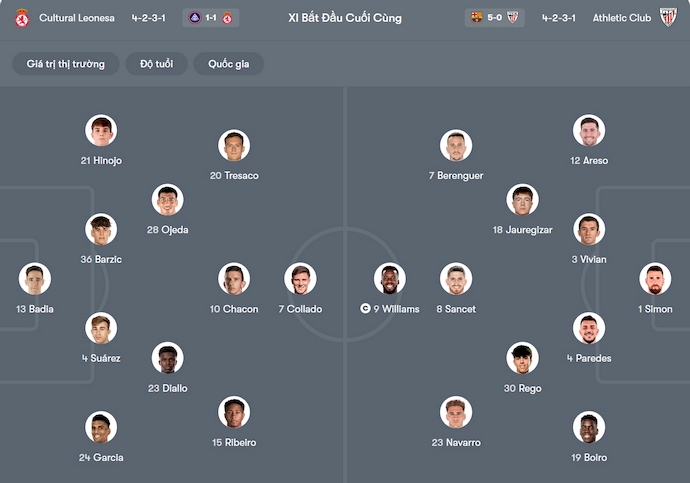Click Diallo's player avatar
This screenshot has height=483, width=690.
pos(168,358)
